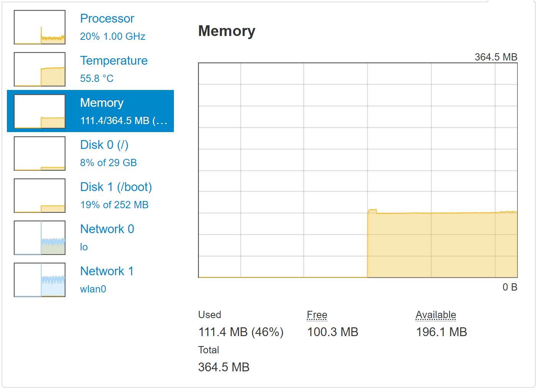
Task: Select the Disk 1 (/boot) graph thumbnail
Action: click(x=39, y=196)
